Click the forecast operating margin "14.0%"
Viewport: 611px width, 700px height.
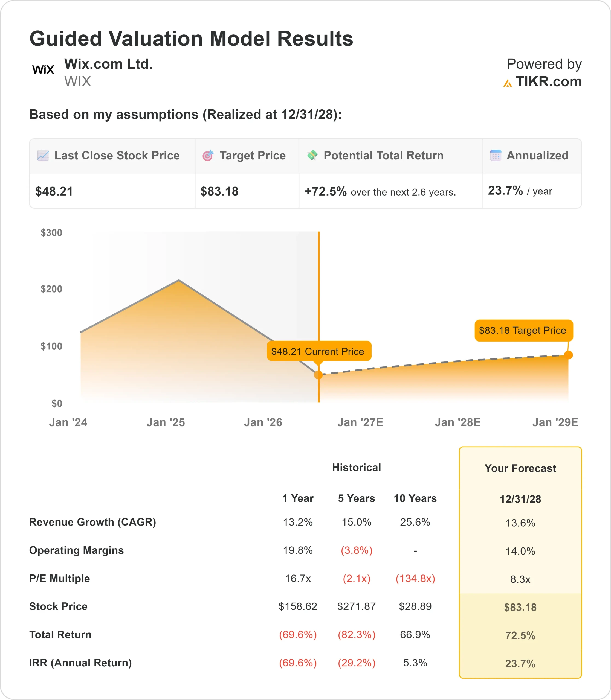click(520, 551)
